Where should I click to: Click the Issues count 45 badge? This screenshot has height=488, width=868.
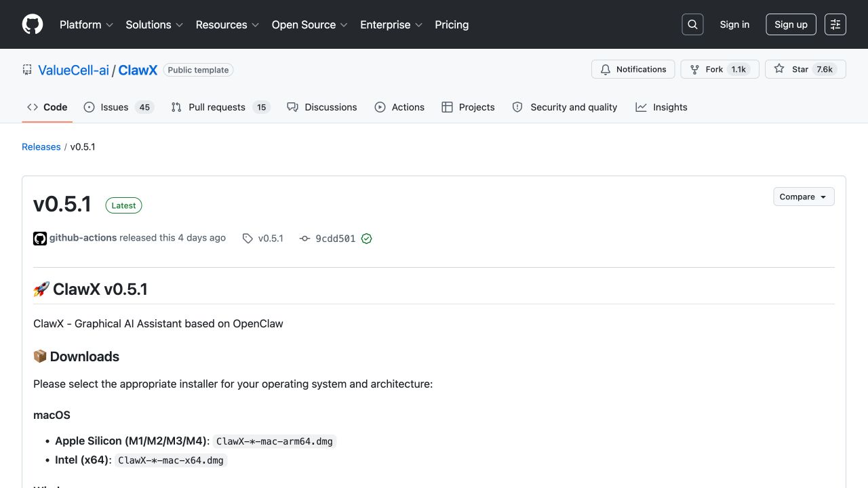coord(144,107)
